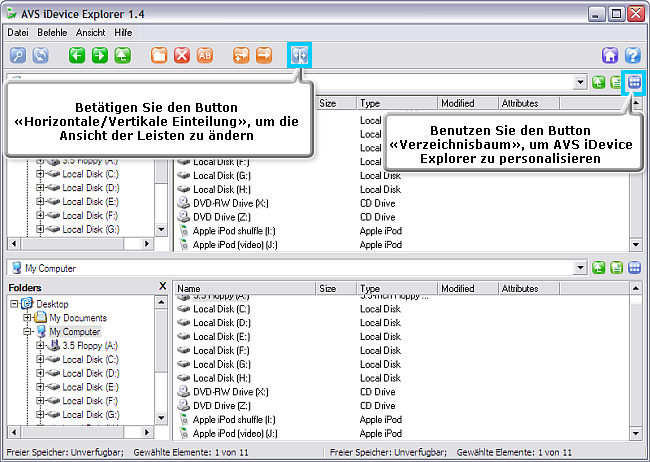
Task: Toggle horizontal/vertical split layout button
Action: point(299,55)
